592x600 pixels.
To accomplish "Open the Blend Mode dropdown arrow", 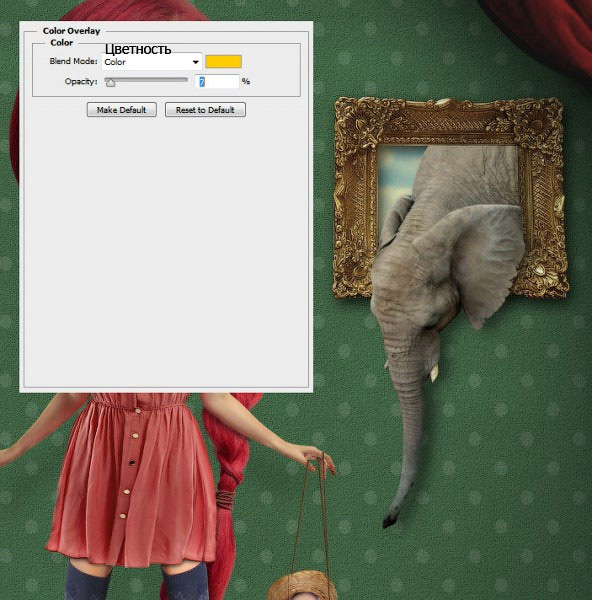I will coord(196,62).
